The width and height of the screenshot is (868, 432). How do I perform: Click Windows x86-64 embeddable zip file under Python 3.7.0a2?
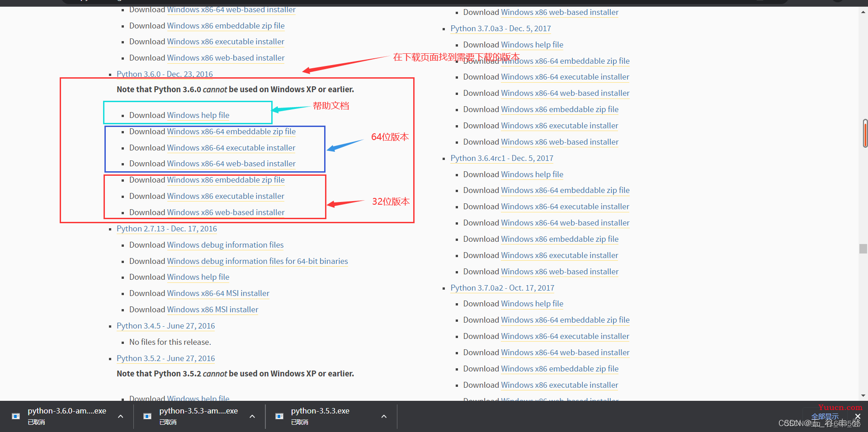565,320
